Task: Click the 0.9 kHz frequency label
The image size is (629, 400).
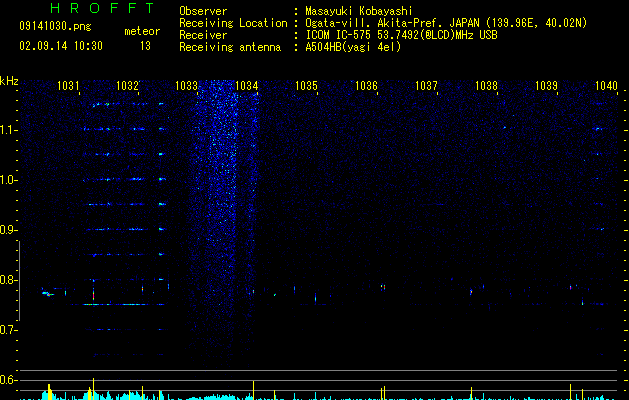Action: point(8,230)
